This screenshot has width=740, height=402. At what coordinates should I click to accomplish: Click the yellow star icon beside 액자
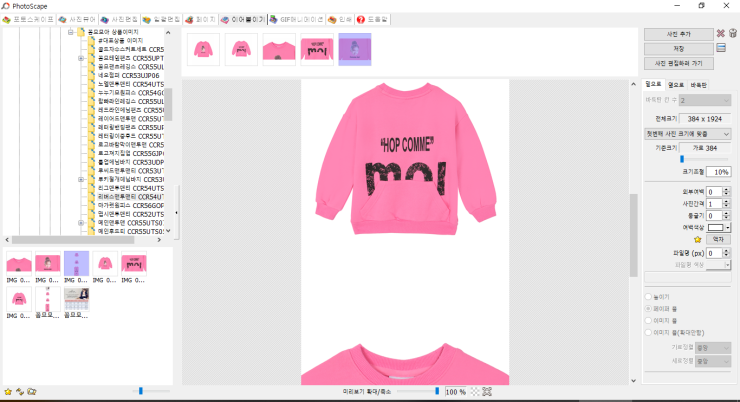point(698,240)
